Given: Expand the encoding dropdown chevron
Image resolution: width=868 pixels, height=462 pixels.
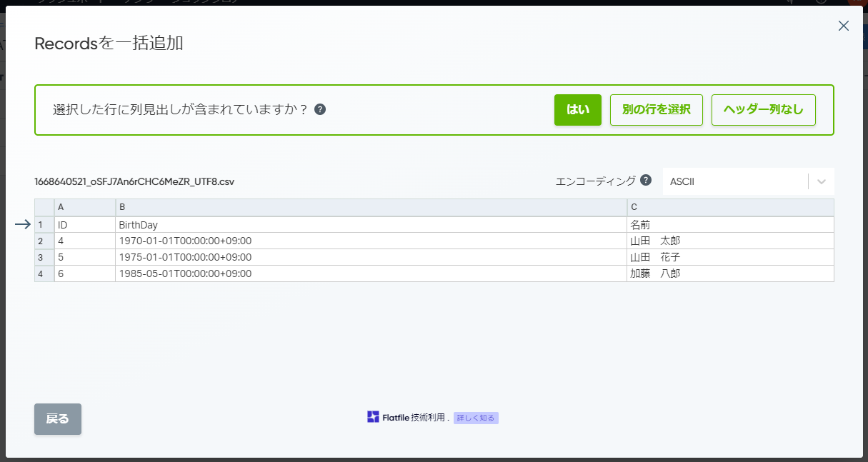Looking at the screenshot, I should click(822, 181).
